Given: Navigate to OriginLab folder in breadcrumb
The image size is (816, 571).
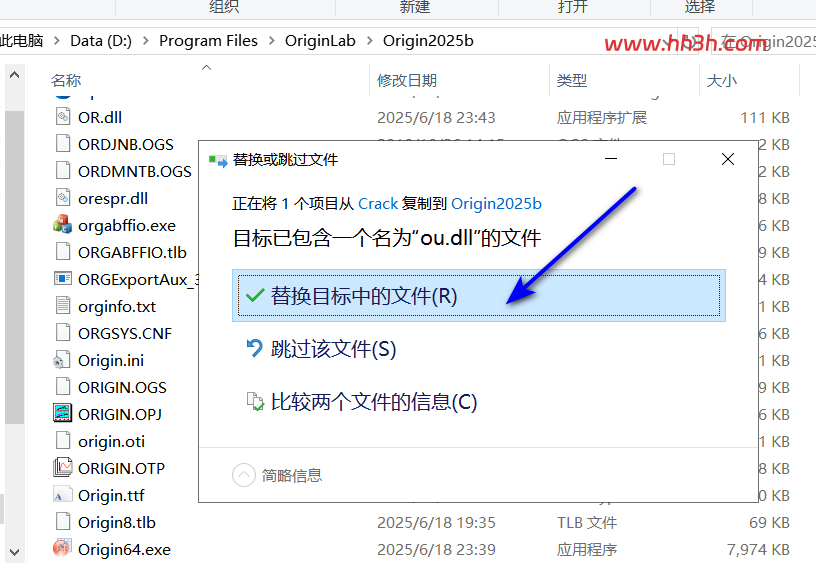Looking at the screenshot, I should tap(320, 41).
